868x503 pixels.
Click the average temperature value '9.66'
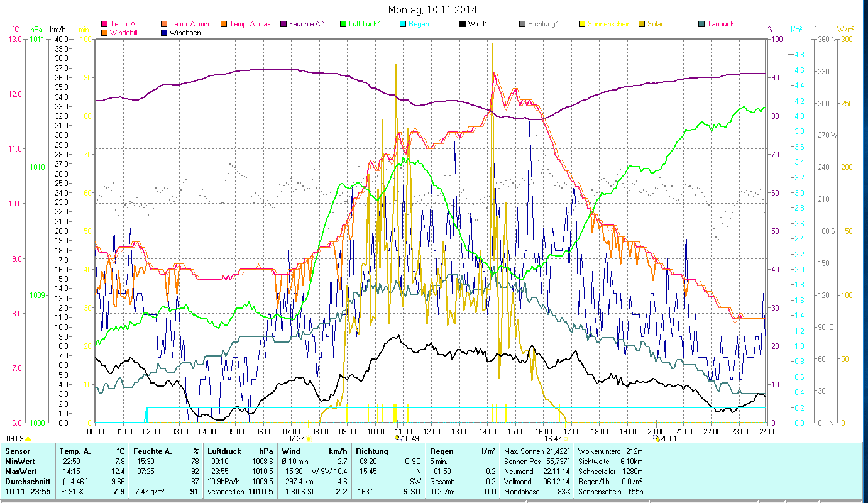pos(117,482)
